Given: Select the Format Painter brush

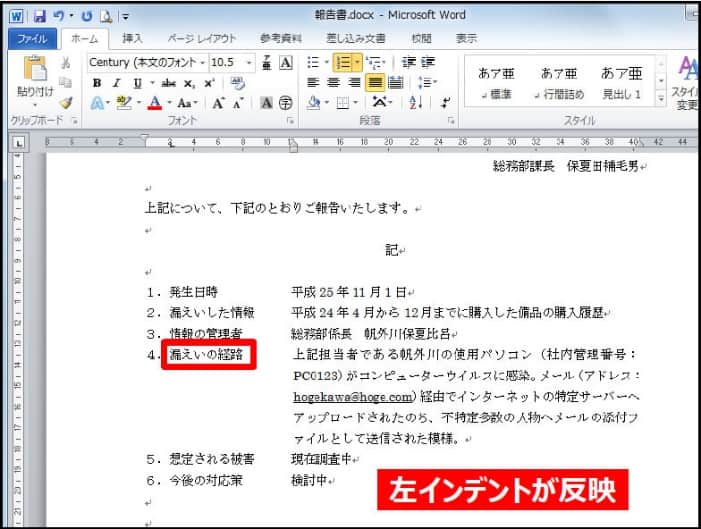Looking at the screenshot, I should pos(66,102).
